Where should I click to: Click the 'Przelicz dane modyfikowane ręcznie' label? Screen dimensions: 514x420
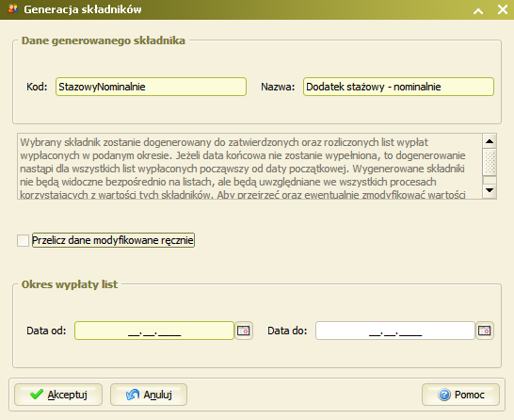113,240
